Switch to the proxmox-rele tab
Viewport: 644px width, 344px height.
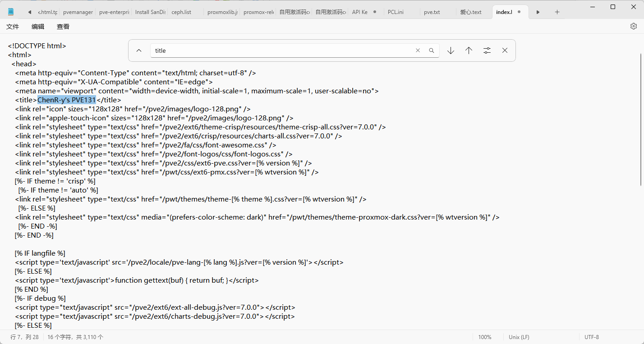[258, 12]
